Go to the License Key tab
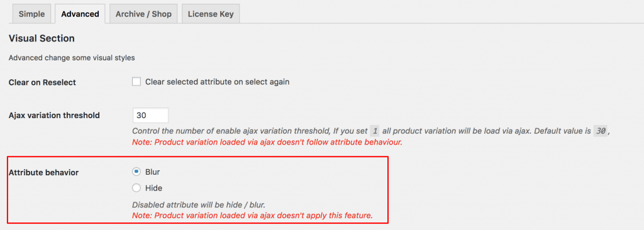This screenshot has height=230, width=644. pos(211,14)
